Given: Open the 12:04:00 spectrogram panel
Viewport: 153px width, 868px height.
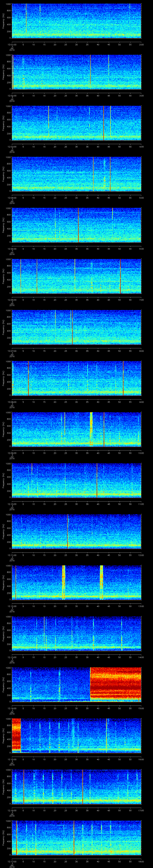Looking at the screenshot, I should tap(76, 174).
